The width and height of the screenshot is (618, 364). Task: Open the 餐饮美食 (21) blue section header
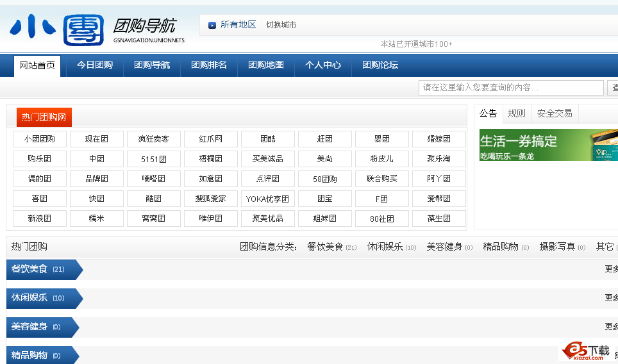click(x=44, y=269)
